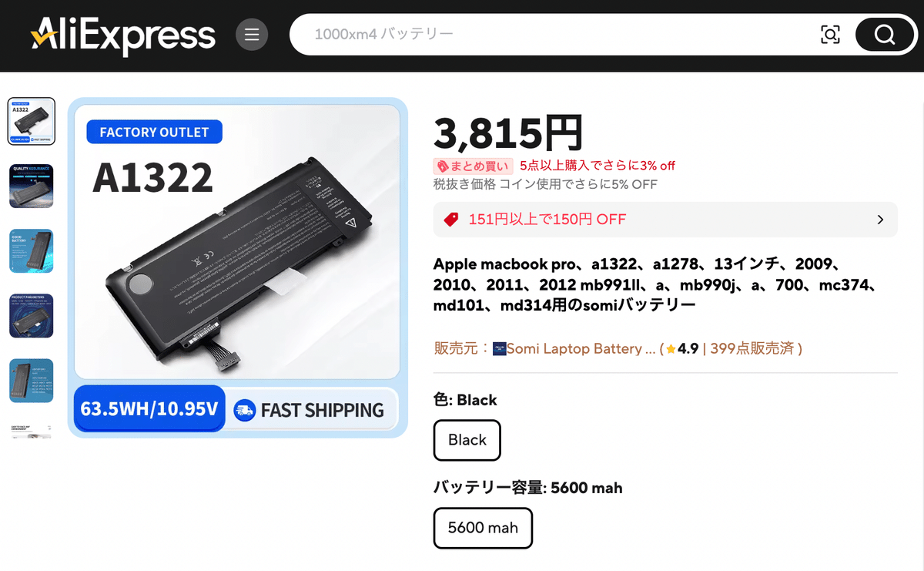Viewport: 924px width, 571px height.
Task: Focus the search input field
Action: [554, 35]
